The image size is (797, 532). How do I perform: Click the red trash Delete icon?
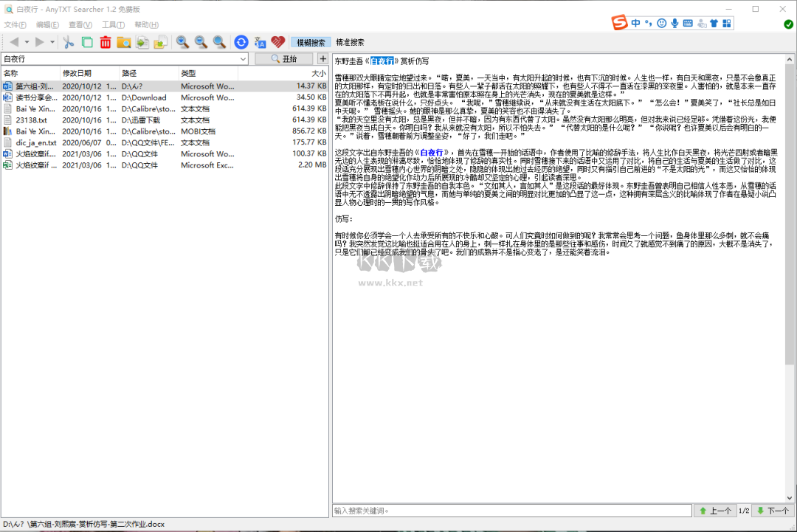tap(106, 42)
